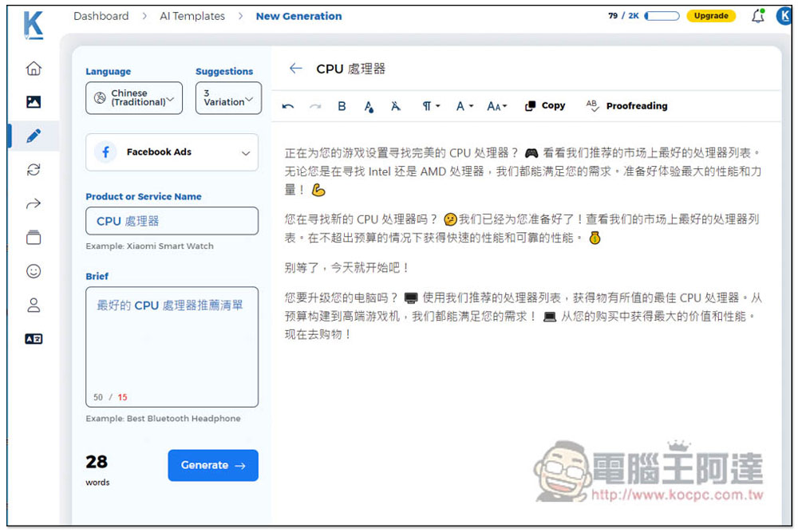This screenshot has height=532, width=798.
Task: Open the 3 Variation suggestions dropdown
Action: [228, 97]
